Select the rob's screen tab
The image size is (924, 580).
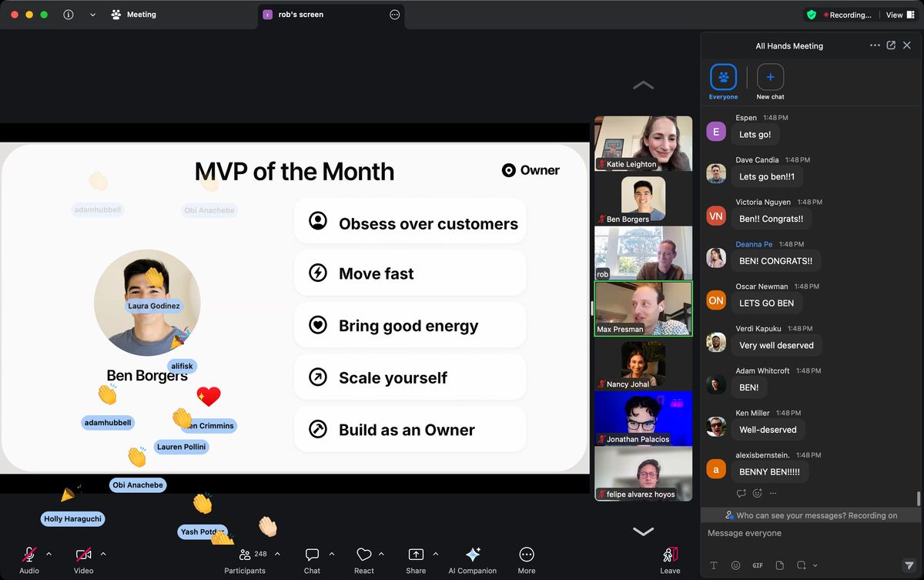coord(302,15)
